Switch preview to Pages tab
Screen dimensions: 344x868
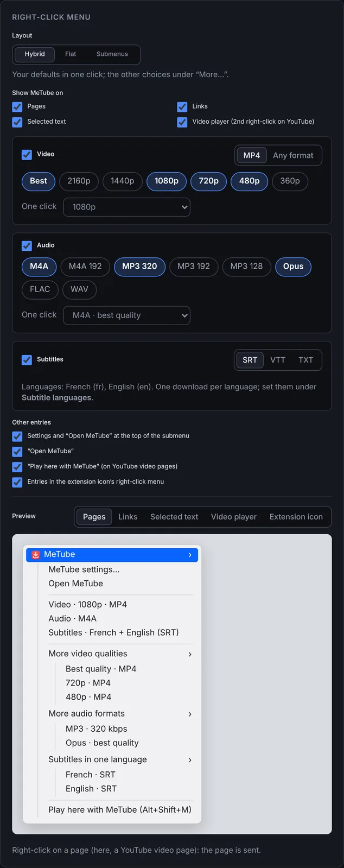pos(94,517)
